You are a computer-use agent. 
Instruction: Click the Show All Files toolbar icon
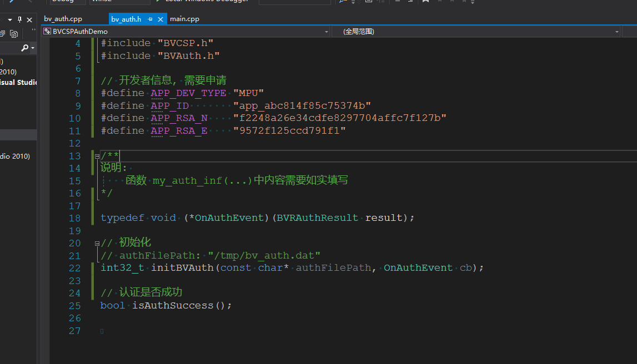[x=14, y=34]
